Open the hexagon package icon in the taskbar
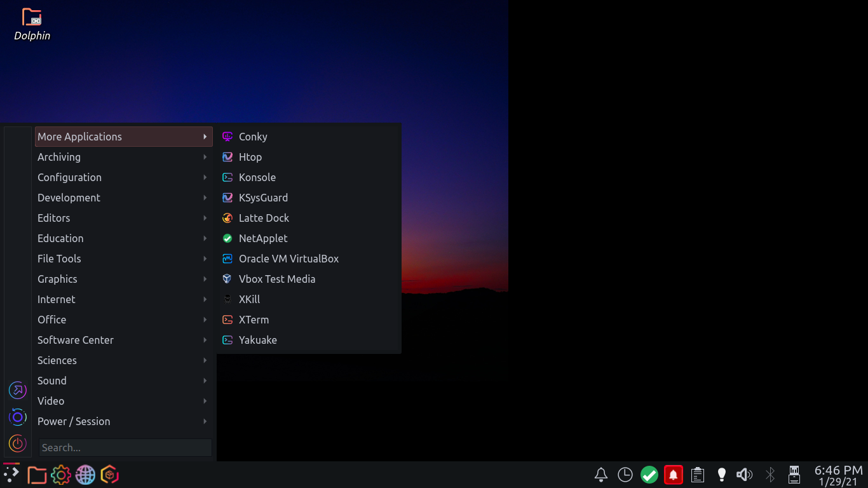Image resolution: width=868 pixels, height=488 pixels. pos(110,475)
